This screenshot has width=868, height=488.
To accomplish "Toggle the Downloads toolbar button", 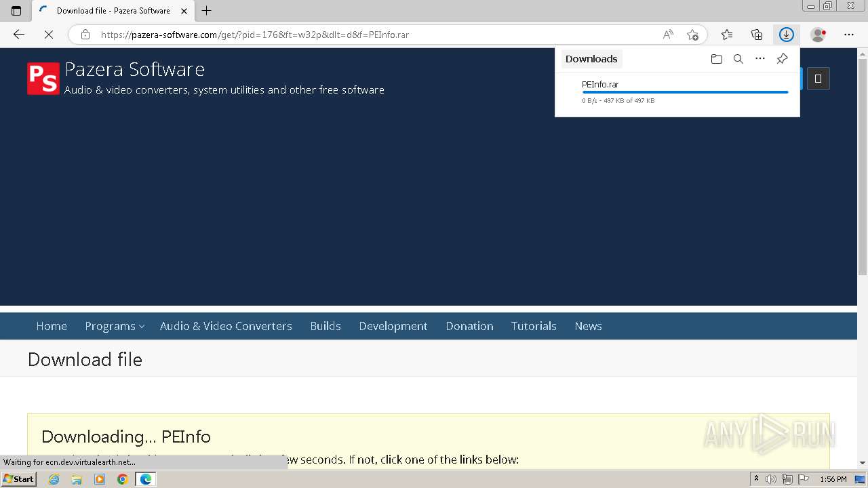I will tap(787, 35).
